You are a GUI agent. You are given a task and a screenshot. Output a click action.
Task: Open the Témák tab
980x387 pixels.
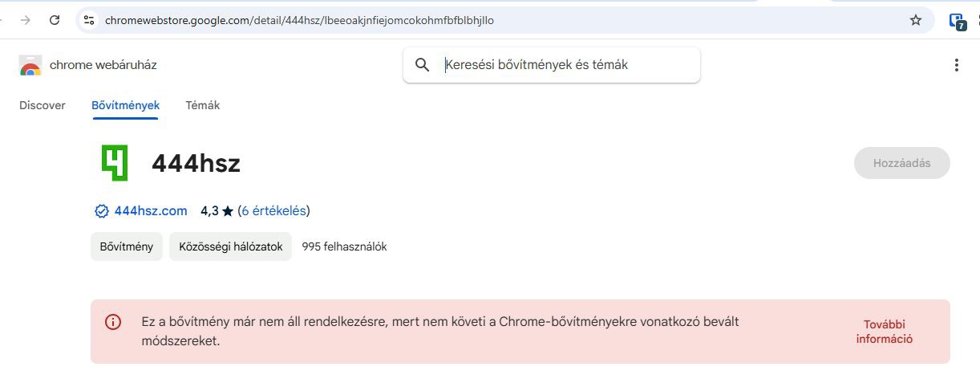click(x=202, y=105)
